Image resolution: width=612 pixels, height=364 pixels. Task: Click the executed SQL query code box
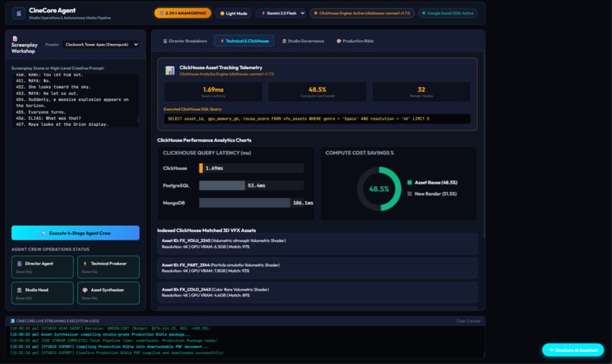(x=317, y=119)
